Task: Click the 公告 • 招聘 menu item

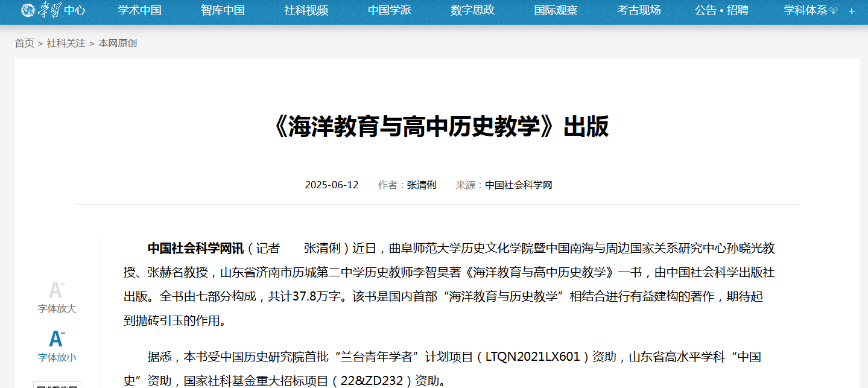Action: [721, 10]
